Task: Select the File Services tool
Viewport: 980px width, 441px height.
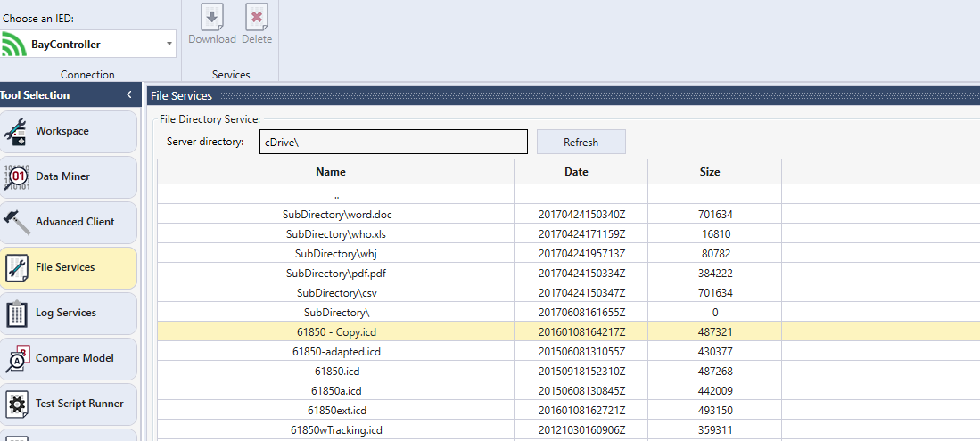Action: tap(70, 268)
